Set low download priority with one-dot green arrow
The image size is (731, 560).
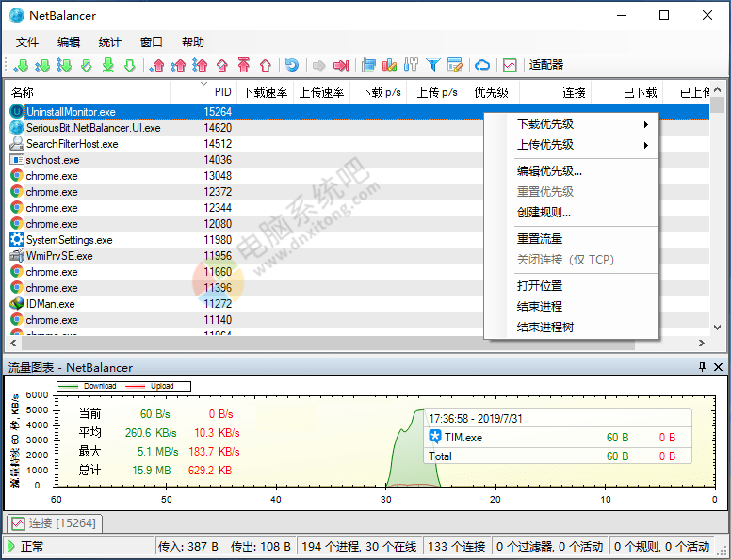[x=20, y=65]
